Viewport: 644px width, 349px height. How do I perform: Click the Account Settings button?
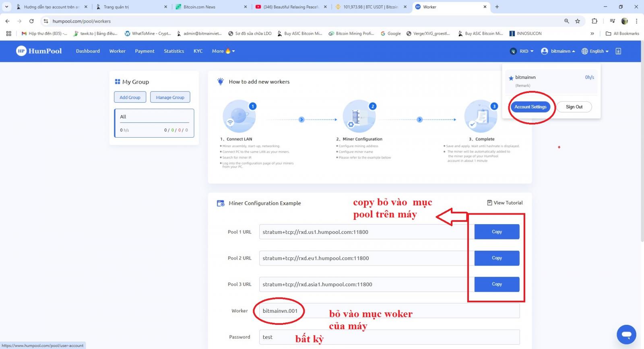(x=530, y=107)
